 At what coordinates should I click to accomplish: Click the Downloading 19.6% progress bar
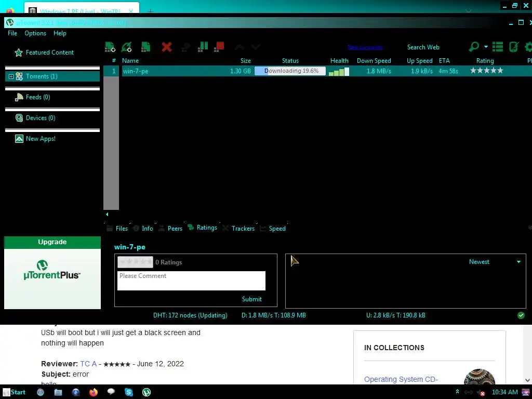click(290, 71)
